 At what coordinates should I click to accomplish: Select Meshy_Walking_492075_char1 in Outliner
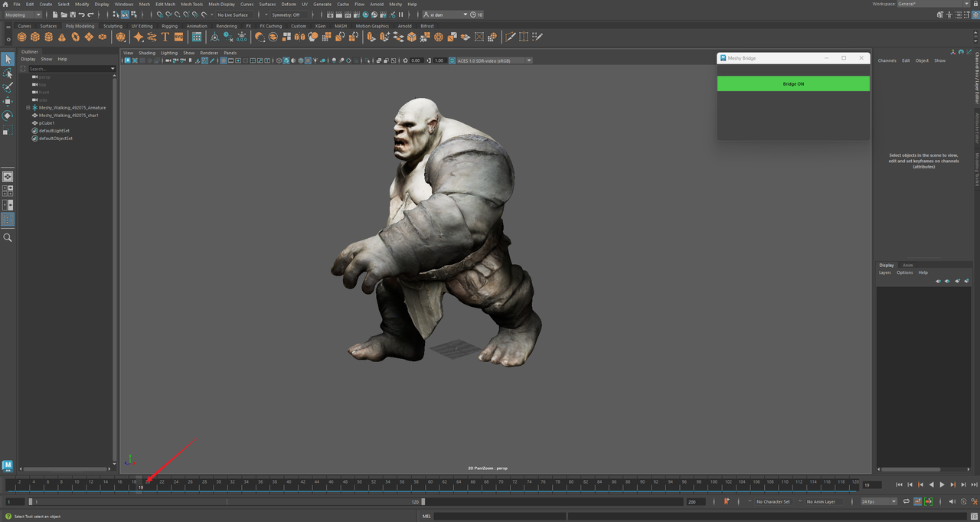pos(69,116)
